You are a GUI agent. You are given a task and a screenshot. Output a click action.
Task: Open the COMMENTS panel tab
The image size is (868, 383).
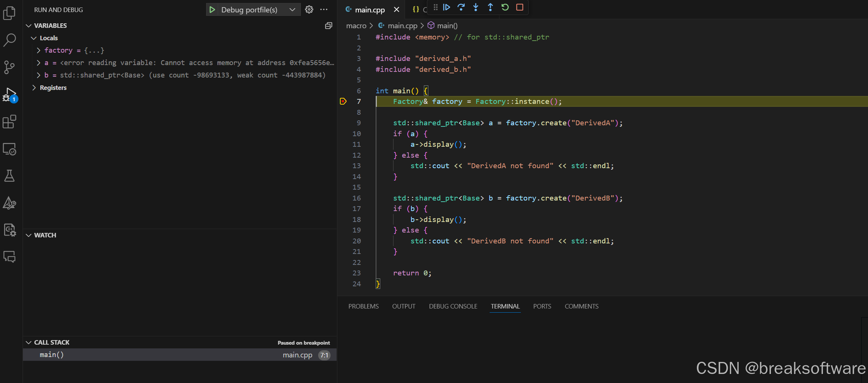click(581, 306)
